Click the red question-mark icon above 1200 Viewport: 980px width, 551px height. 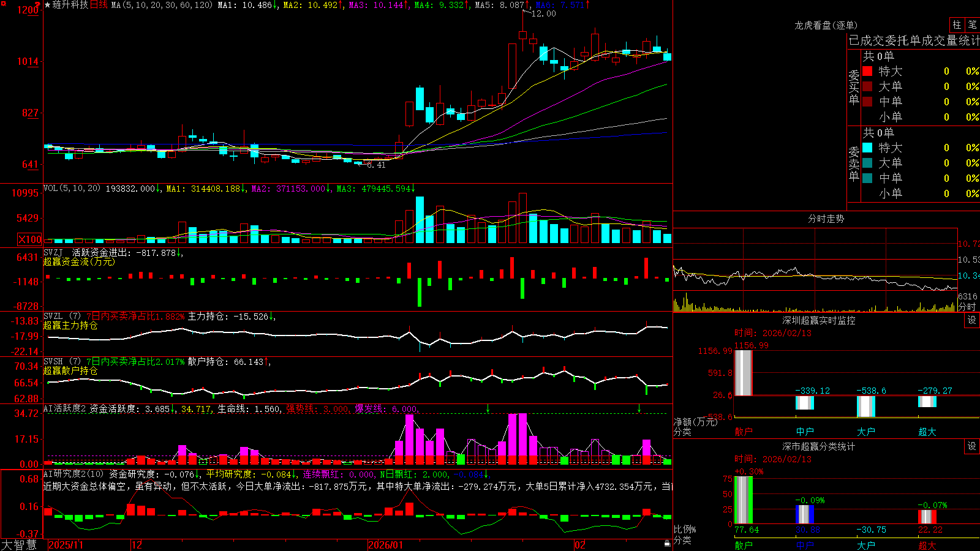(x=37, y=4)
